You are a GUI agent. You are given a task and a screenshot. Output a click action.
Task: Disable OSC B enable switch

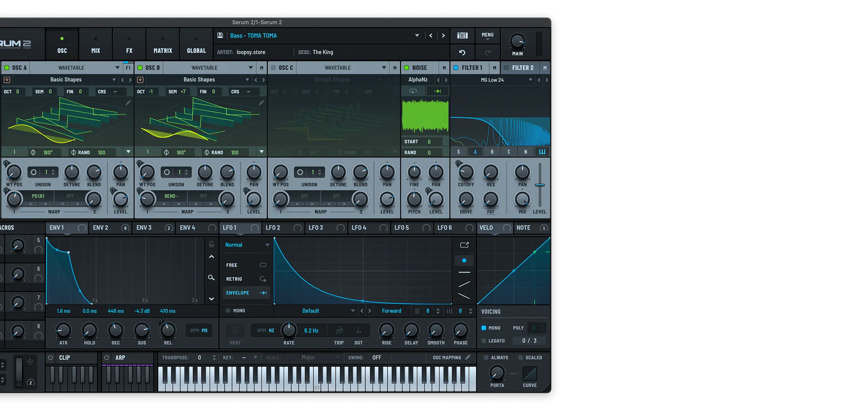(x=140, y=68)
